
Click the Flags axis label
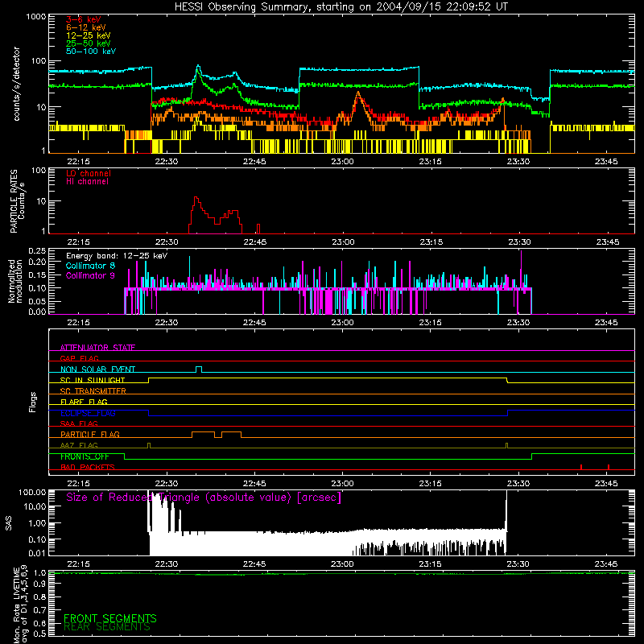click(32, 402)
